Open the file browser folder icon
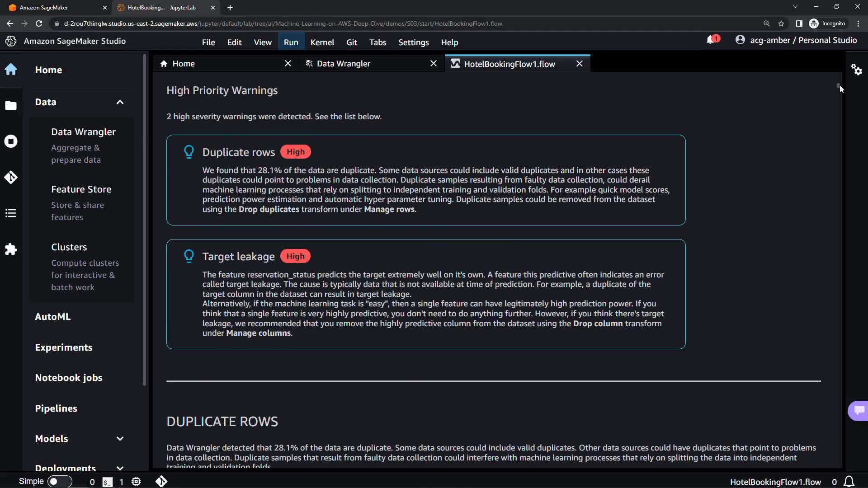The height and width of the screenshot is (488, 868). point(11,105)
